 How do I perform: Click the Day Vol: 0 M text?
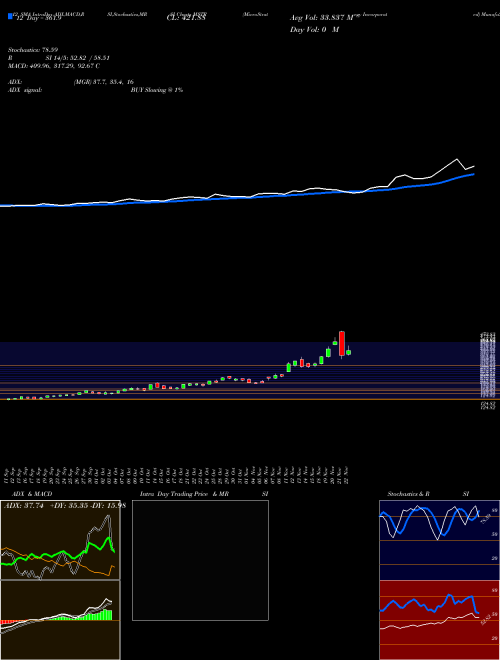(x=314, y=29)
